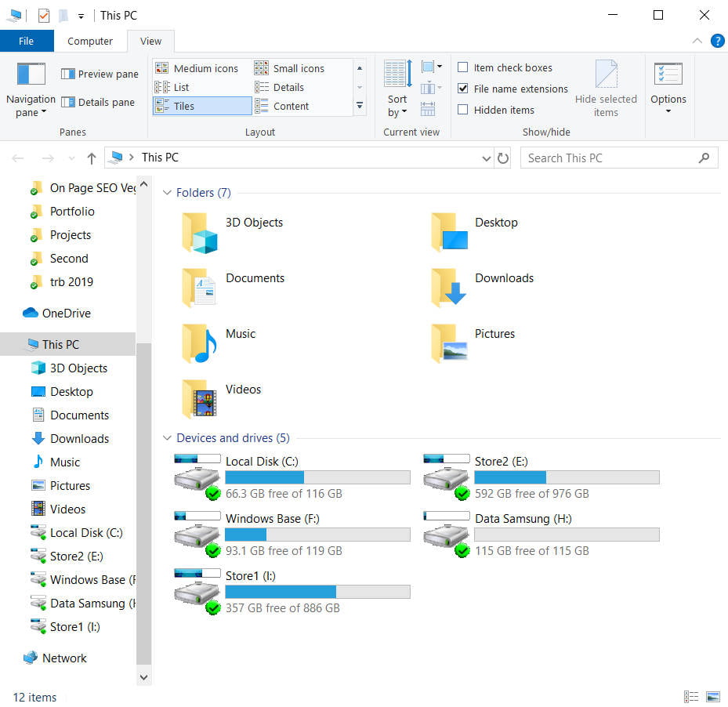The width and height of the screenshot is (728, 707).
Task: Open the Preview pane
Action: coord(99,73)
